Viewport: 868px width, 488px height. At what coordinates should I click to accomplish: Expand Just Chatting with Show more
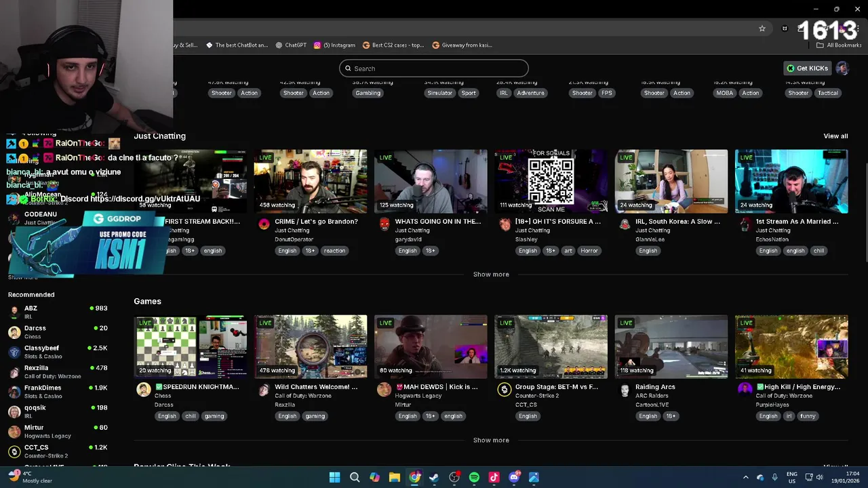point(491,274)
